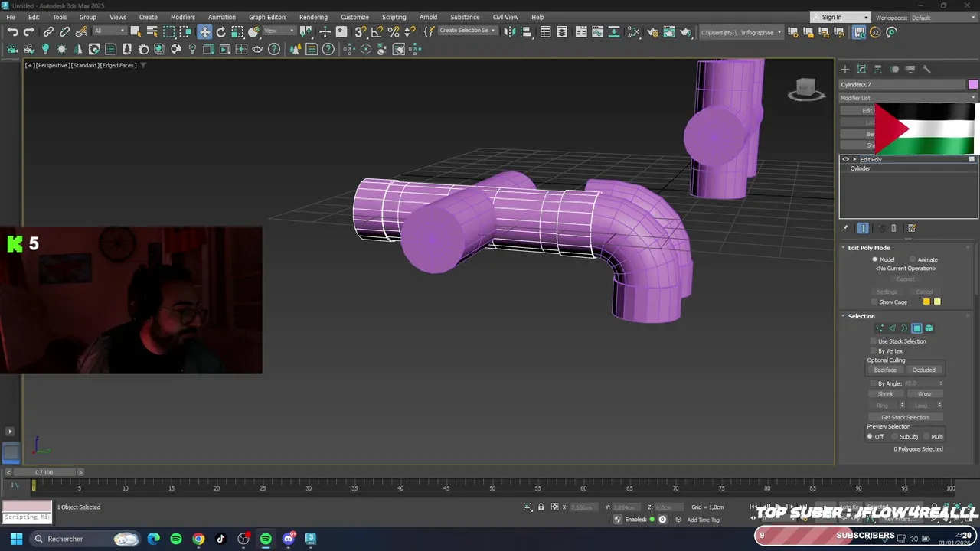The height and width of the screenshot is (551, 980).
Task: Toggle 3D Snaps
Action: (360, 31)
